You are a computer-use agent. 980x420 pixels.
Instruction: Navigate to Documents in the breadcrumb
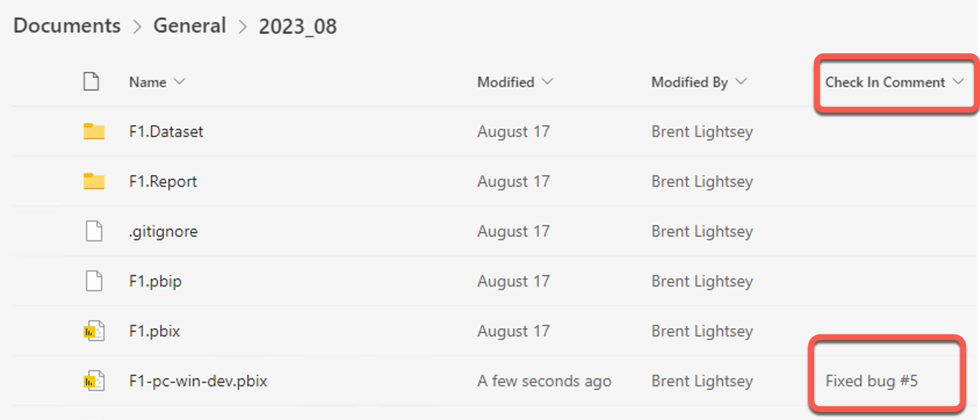[x=66, y=25]
